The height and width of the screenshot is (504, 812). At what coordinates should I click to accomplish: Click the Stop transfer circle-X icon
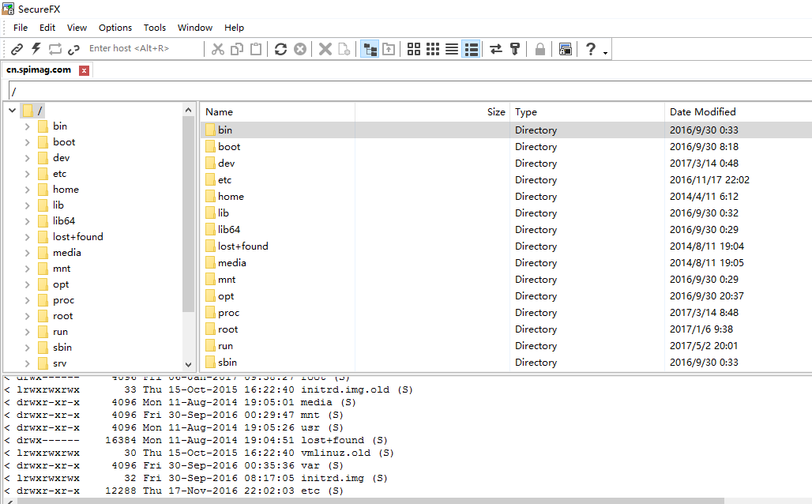[300, 49]
